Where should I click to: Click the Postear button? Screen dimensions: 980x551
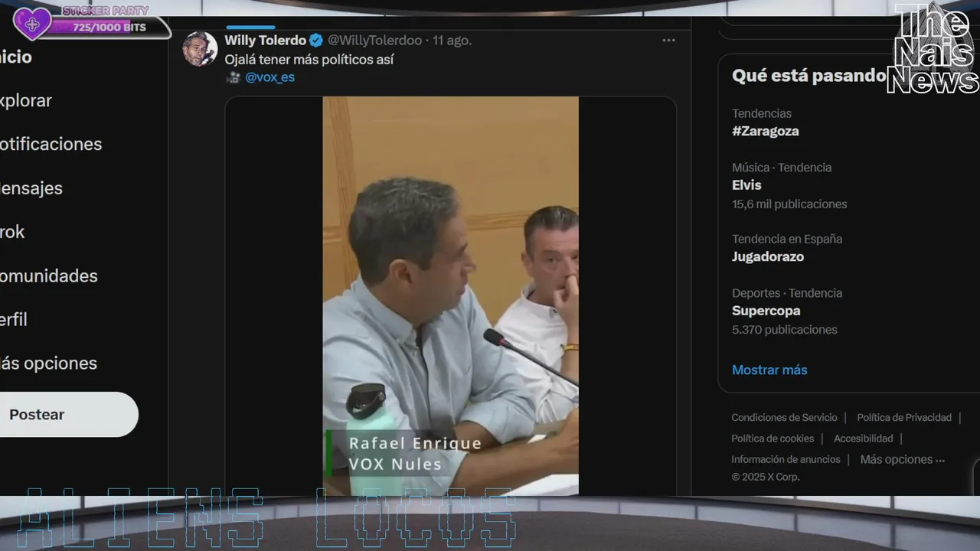point(67,414)
